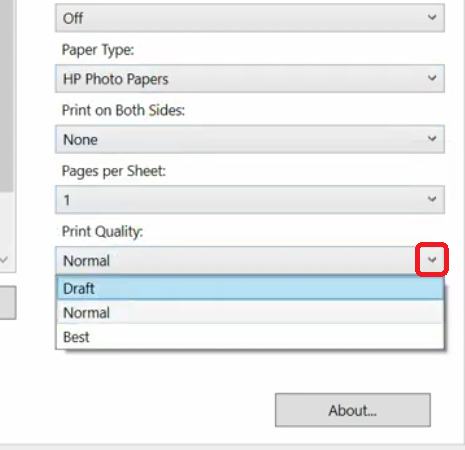
Task: Select Draft in the Print Quality list
Action: pyautogui.click(x=250, y=288)
